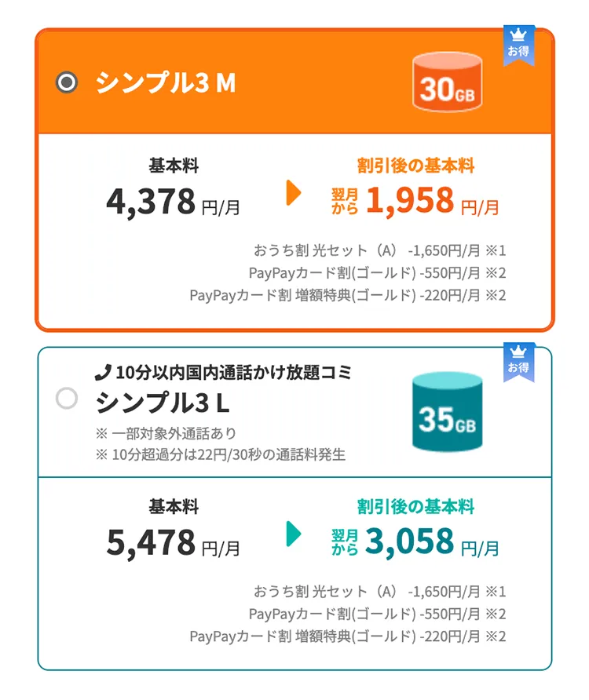This screenshot has height=700, width=589.
Task: Select the シンプル3 L radio button
Action: pos(67,398)
